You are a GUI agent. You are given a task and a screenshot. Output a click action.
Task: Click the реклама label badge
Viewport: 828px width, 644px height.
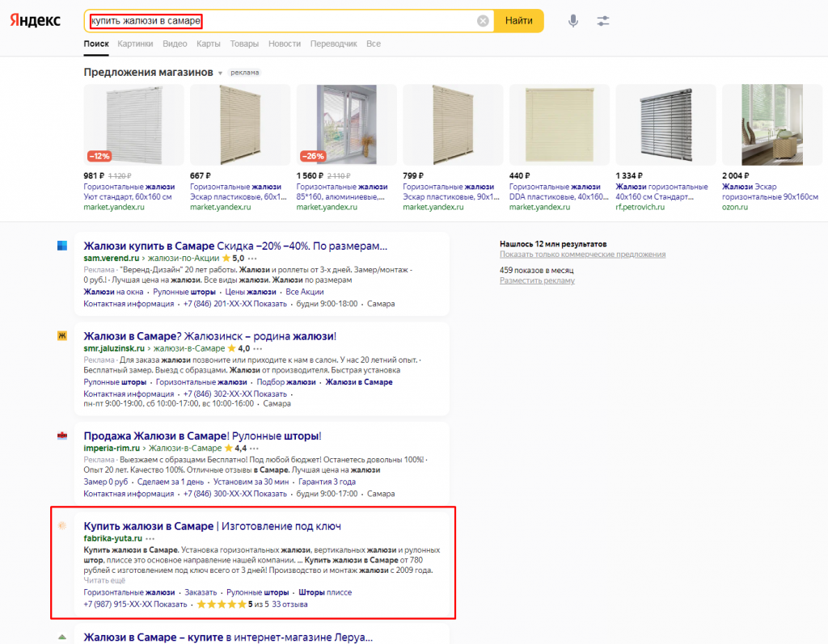point(244,73)
